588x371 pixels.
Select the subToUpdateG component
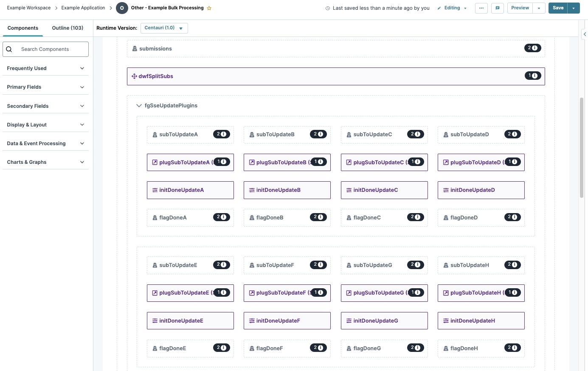(x=384, y=265)
